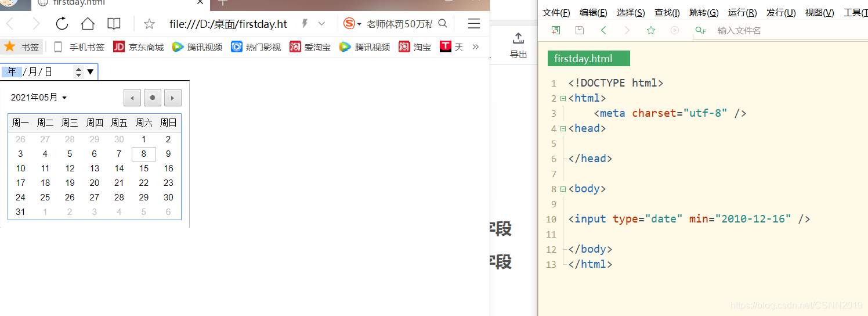Click the 书签 bookmarks star button
Screen dimensions: 868x316
tap(21, 47)
